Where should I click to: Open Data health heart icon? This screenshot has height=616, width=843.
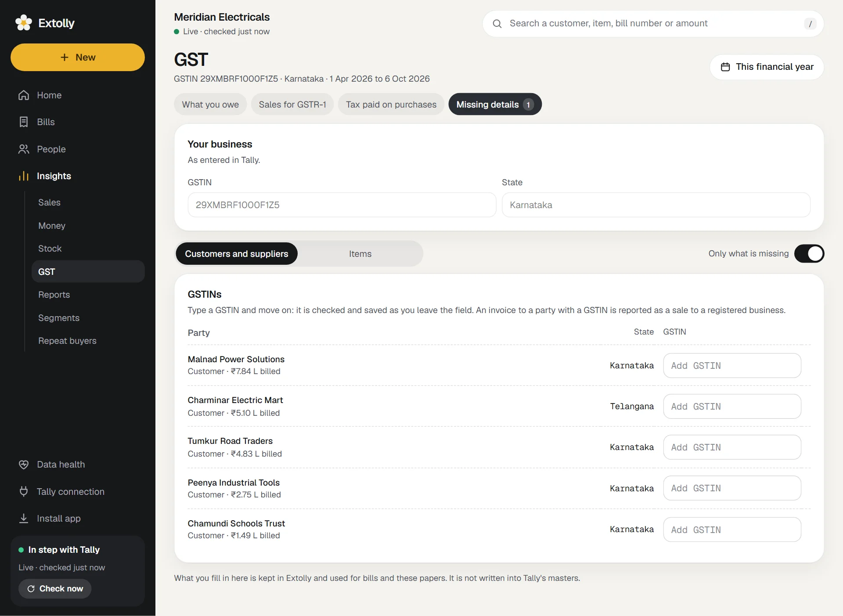[24, 465]
